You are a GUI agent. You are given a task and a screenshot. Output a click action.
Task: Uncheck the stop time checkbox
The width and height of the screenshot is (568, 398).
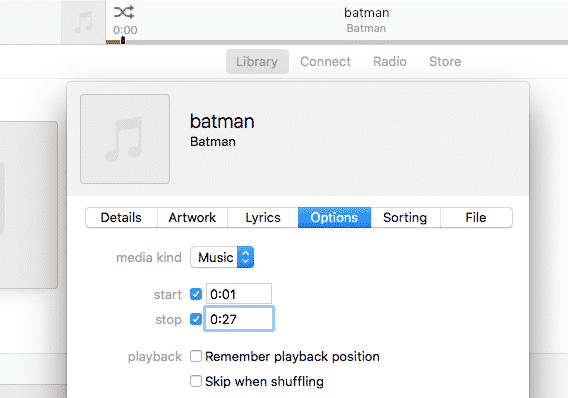[196, 319]
